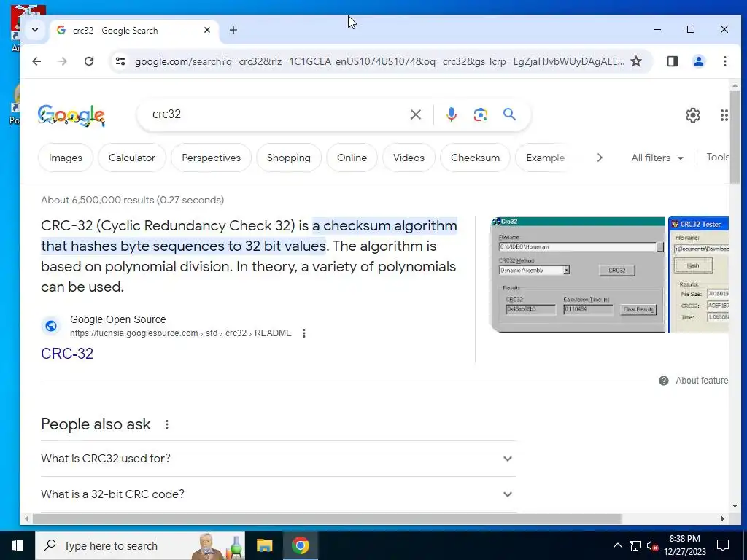Select the Example filter chip
747x560 pixels.
pyautogui.click(x=545, y=157)
